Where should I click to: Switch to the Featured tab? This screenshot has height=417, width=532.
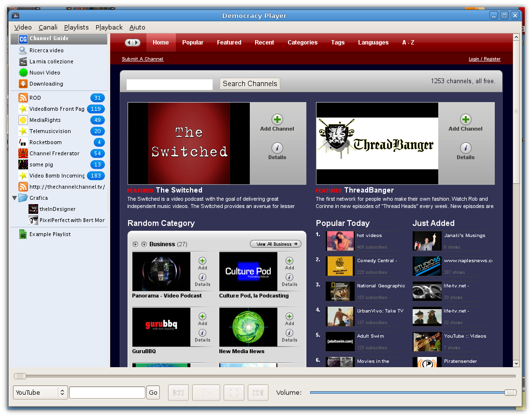(x=229, y=43)
